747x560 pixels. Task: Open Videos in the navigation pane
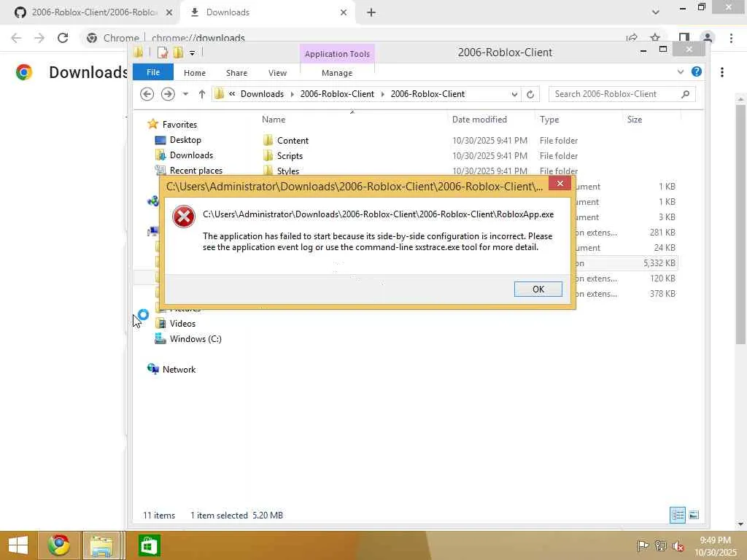point(182,323)
